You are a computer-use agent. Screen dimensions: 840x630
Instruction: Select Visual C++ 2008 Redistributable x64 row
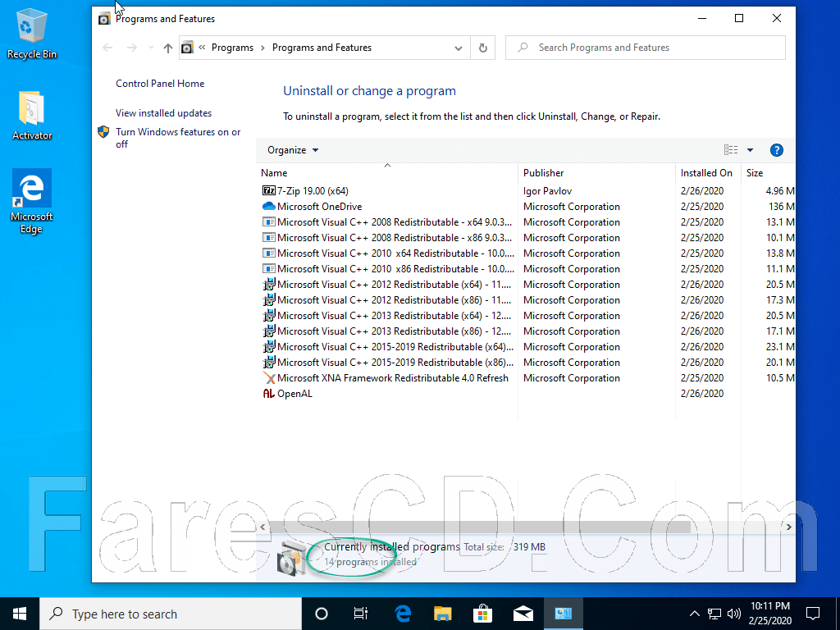tap(527, 222)
